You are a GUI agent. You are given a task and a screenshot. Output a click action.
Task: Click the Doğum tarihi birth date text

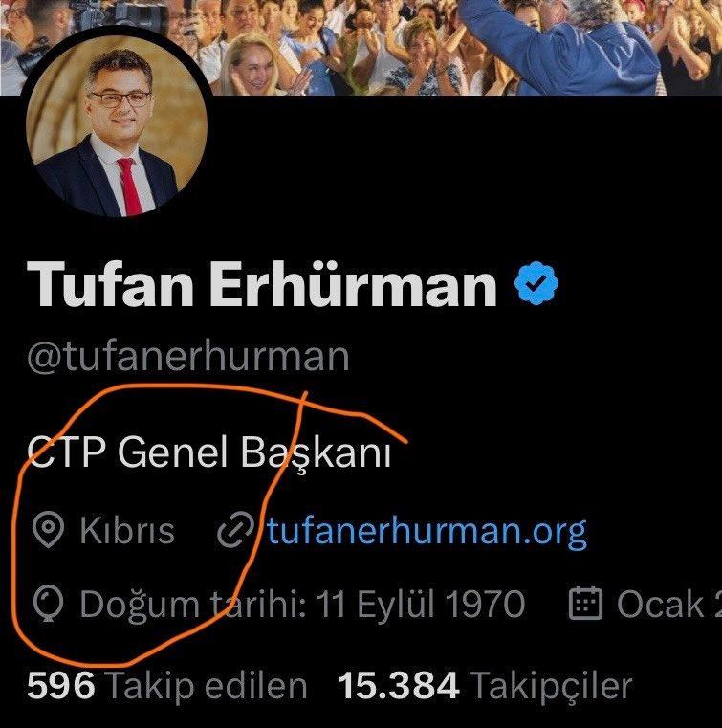[302, 605]
